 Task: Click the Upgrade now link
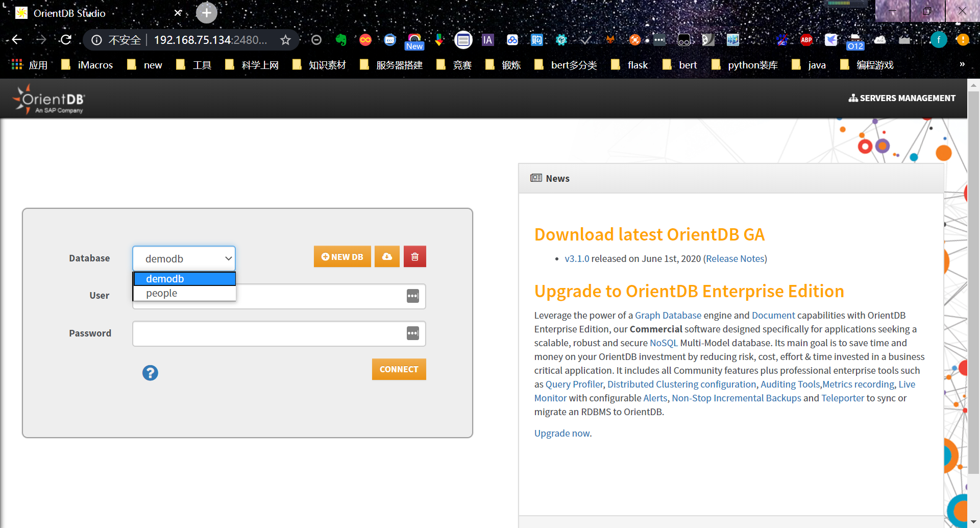(x=562, y=434)
